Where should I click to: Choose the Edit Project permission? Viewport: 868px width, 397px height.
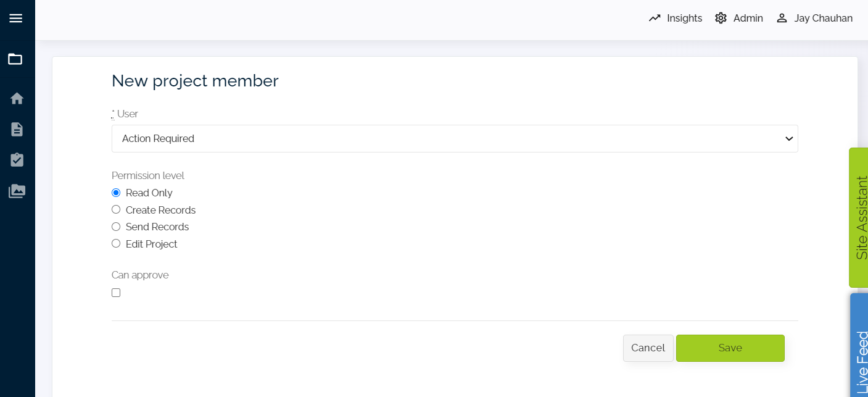click(116, 244)
